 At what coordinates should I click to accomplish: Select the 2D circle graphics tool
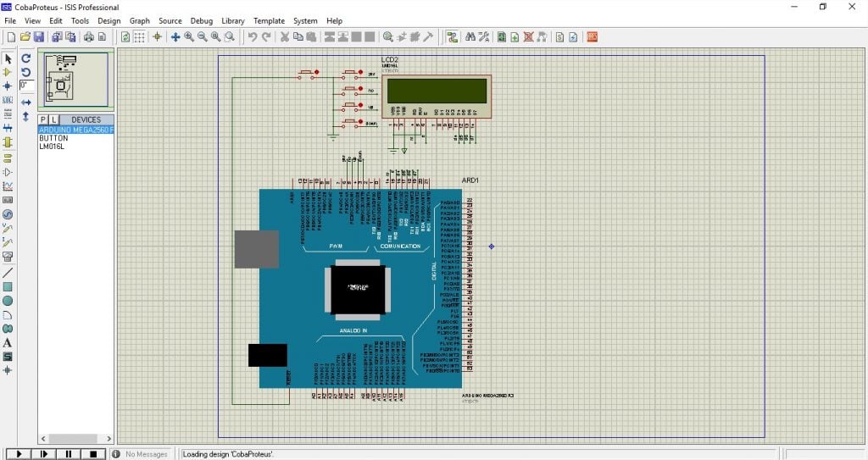tap(8, 301)
